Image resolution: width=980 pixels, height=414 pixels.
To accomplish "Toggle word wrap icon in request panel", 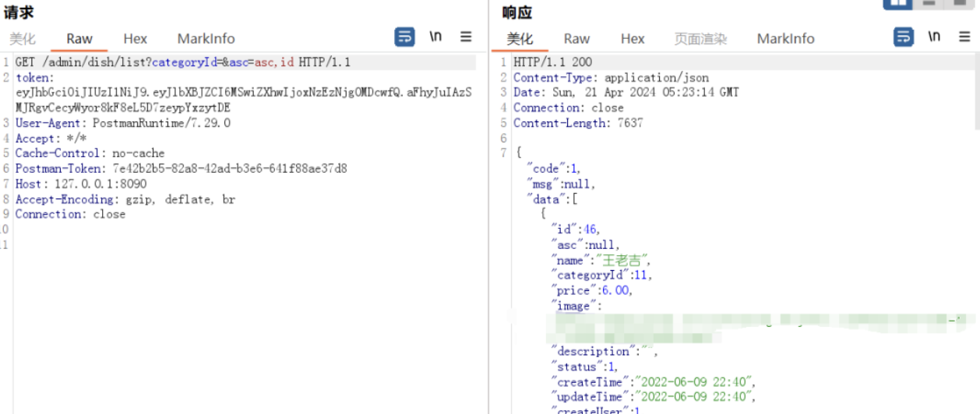I will pyautogui.click(x=404, y=37).
